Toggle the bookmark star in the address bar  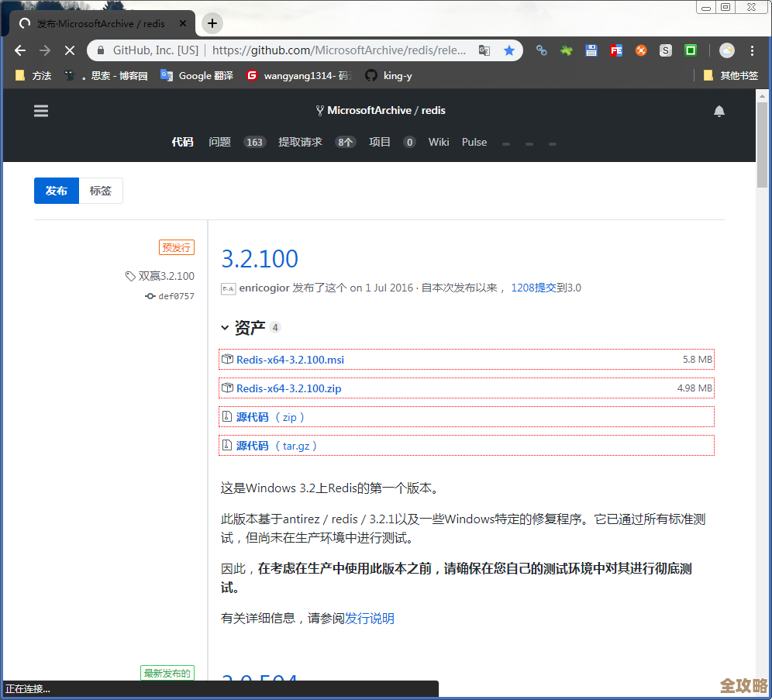(509, 50)
